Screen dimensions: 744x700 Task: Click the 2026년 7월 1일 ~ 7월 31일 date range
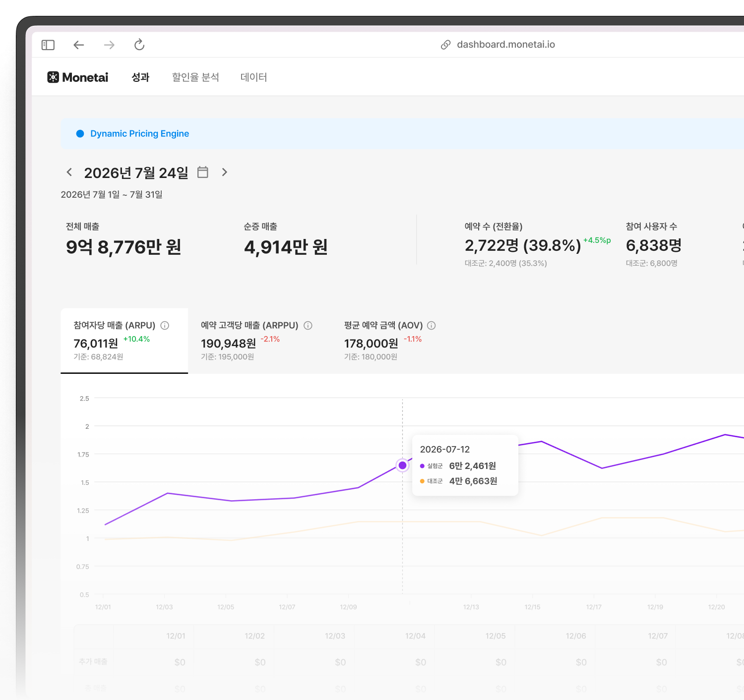point(112,194)
